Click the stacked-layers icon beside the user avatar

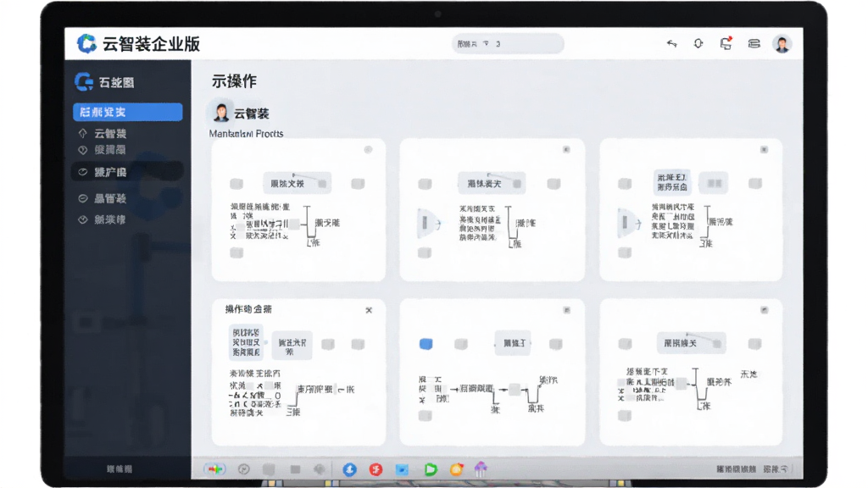coord(754,44)
